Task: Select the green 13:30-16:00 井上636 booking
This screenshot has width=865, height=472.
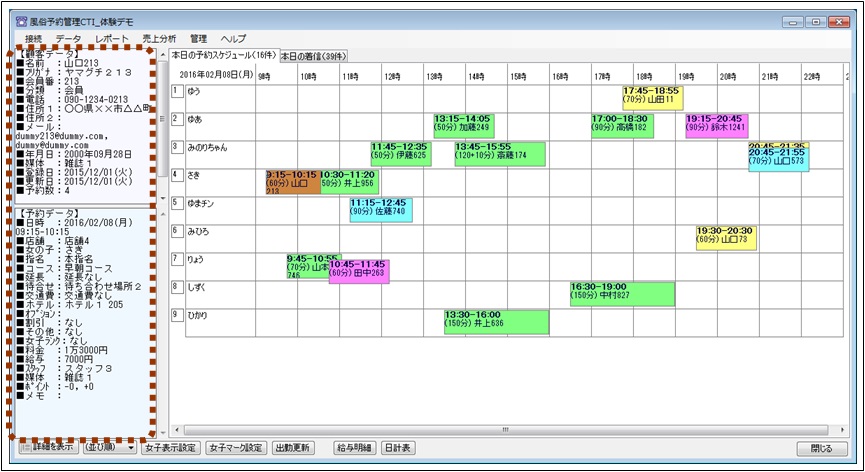Action: pos(496,322)
